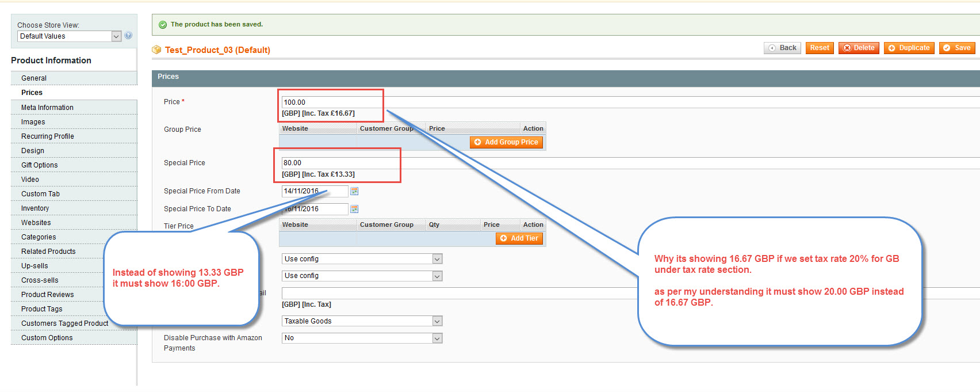Click the Special Price field showing 80.00
This screenshot has width=980, height=392.
pyautogui.click(x=339, y=163)
